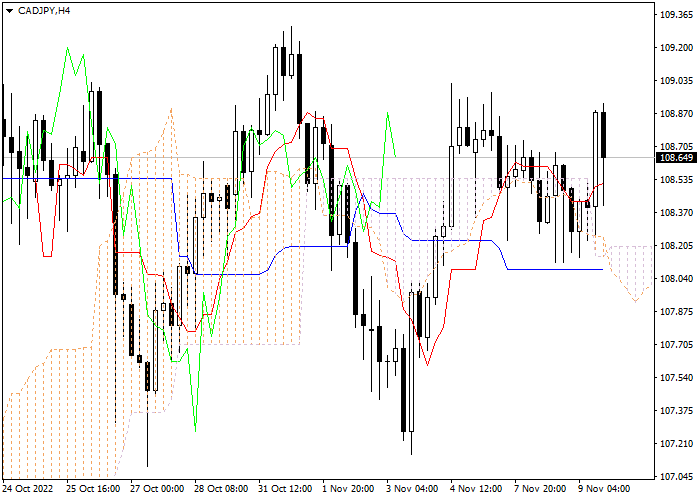Click the 25 Oct 16:00 time label
Screen dimensions: 700x500
93,489
